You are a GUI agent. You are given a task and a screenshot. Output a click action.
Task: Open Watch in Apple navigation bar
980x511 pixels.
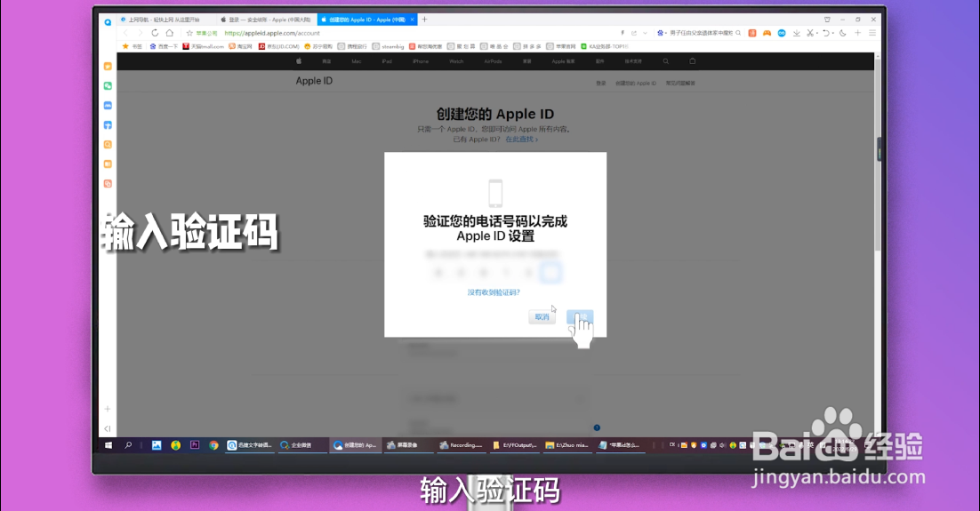tap(456, 61)
